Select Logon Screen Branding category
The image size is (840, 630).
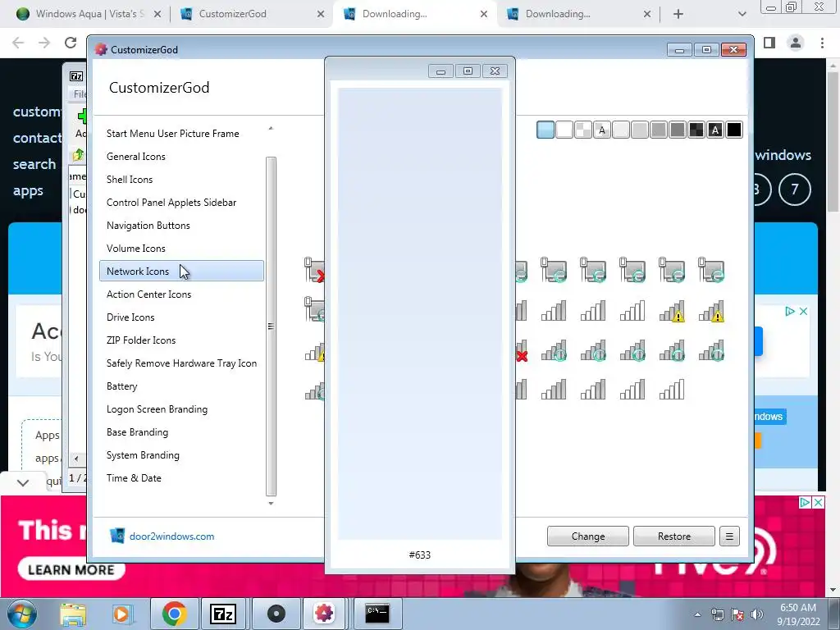tap(181, 409)
